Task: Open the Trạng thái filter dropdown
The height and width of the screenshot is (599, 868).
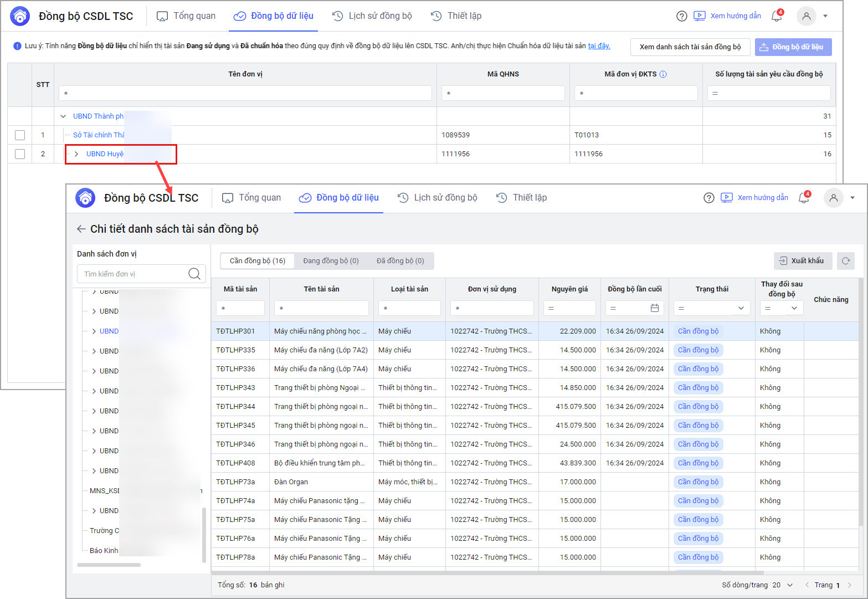Action: pos(741,308)
